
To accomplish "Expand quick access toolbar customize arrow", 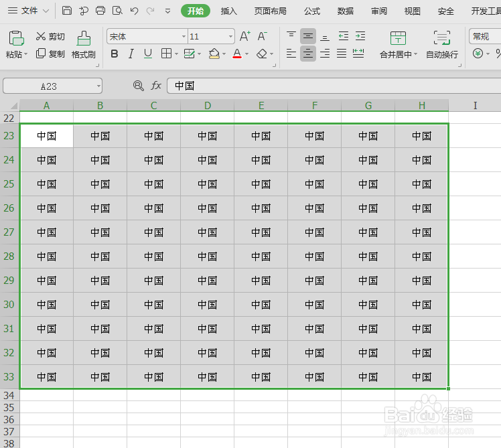I will [167, 11].
